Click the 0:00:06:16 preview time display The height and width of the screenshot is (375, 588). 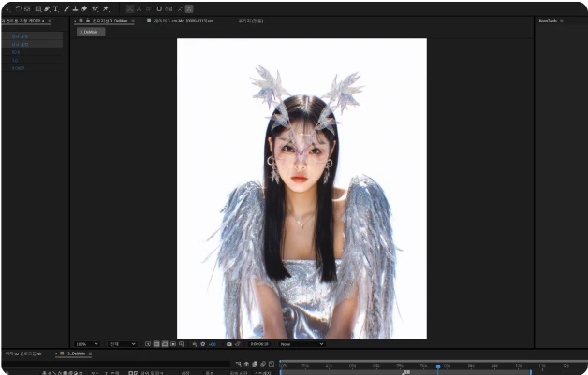tap(259, 344)
